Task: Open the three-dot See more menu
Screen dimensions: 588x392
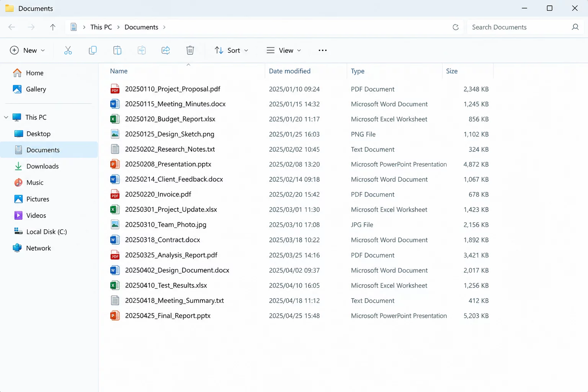Action: (323, 50)
